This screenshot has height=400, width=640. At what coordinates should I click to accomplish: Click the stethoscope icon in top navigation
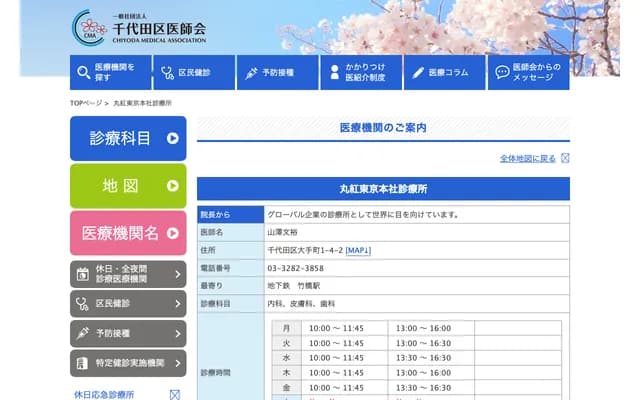(x=165, y=73)
